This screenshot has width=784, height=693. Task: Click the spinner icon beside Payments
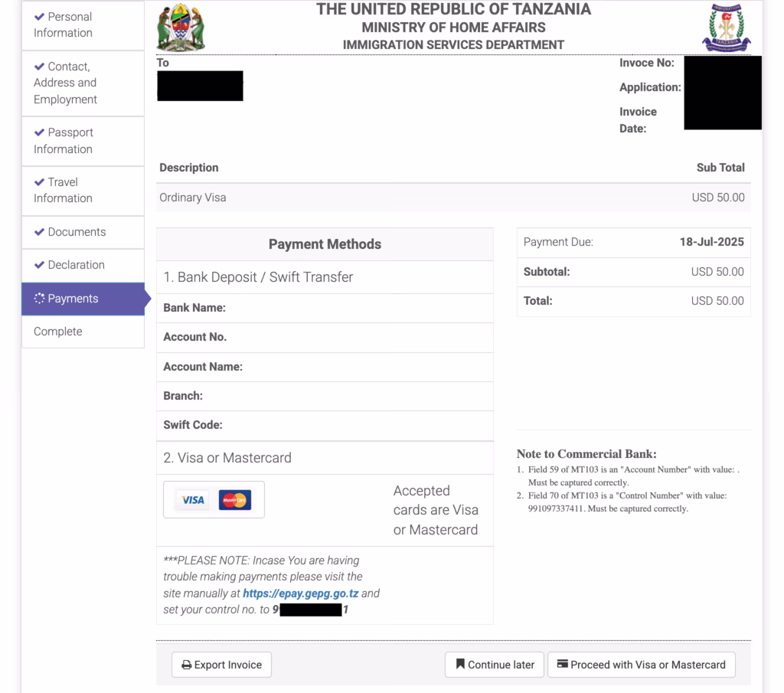click(x=40, y=299)
